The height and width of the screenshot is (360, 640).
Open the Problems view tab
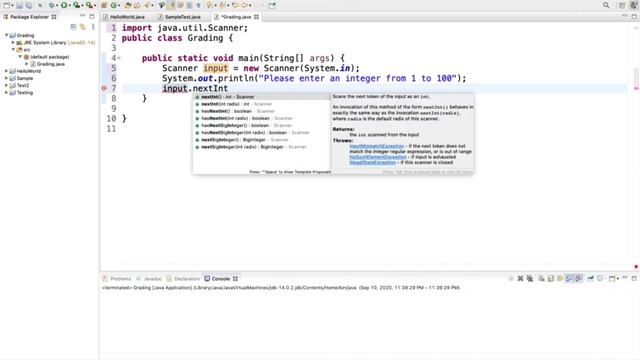coord(120,279)
